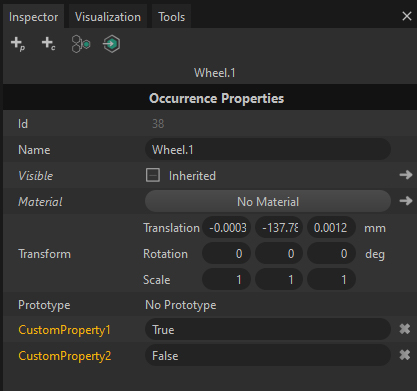Click the add part (+p) icon

point(18,44)
